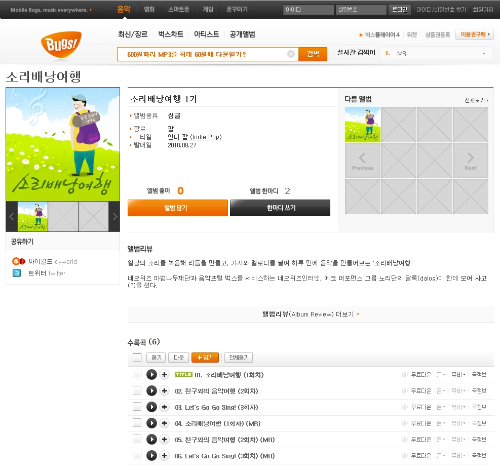Viewport: 500px width, 473px height.
Task: Open the 벅스차트 menu
Action: 171,34
